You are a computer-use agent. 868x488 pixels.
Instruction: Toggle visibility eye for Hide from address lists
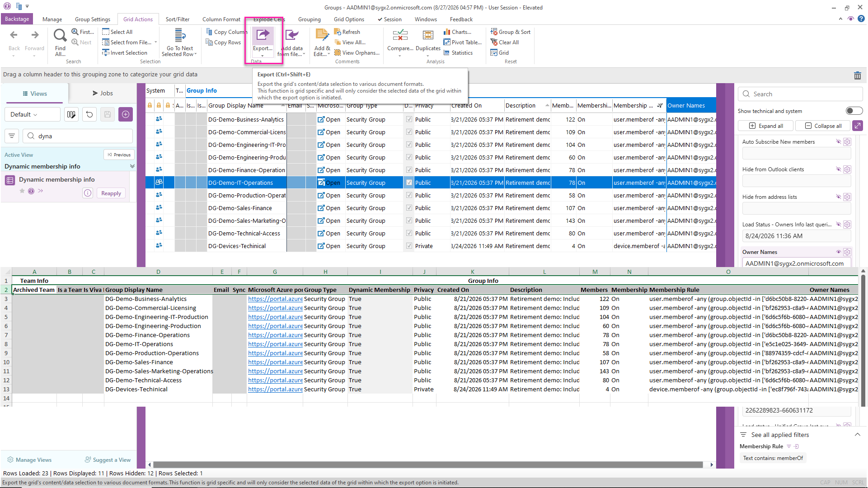tap(839, 197)
